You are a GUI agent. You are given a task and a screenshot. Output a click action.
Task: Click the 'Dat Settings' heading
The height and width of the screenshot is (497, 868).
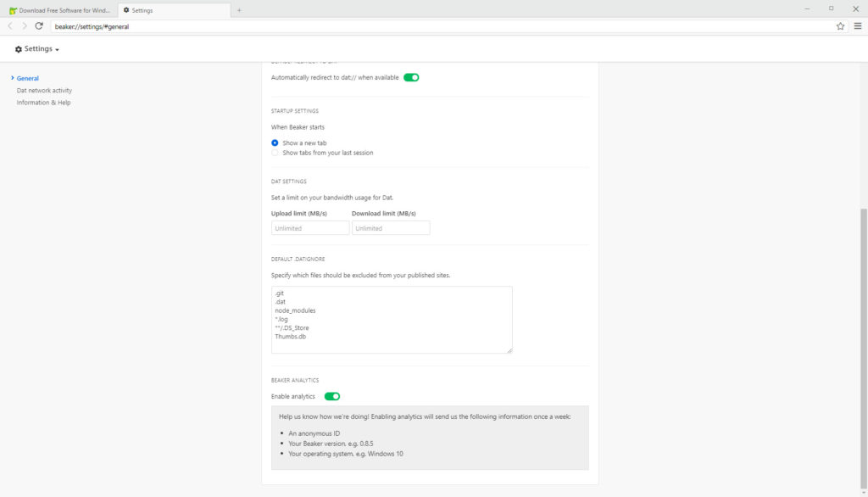[x=289, y=181]
